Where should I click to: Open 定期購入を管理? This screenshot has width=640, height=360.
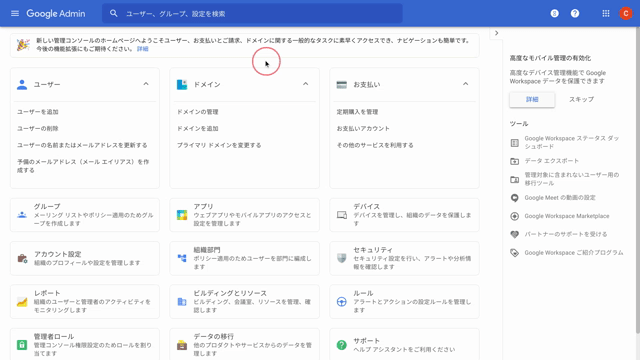[x=357, y=112]
